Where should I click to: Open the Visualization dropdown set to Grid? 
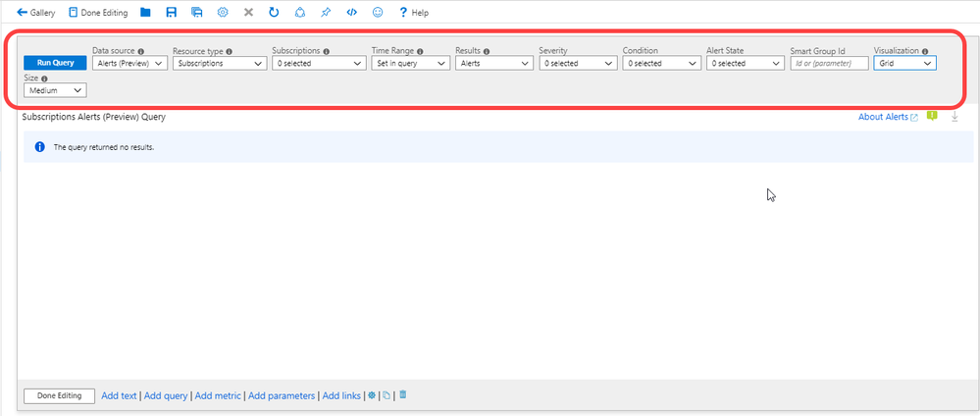tap(905, 63)
